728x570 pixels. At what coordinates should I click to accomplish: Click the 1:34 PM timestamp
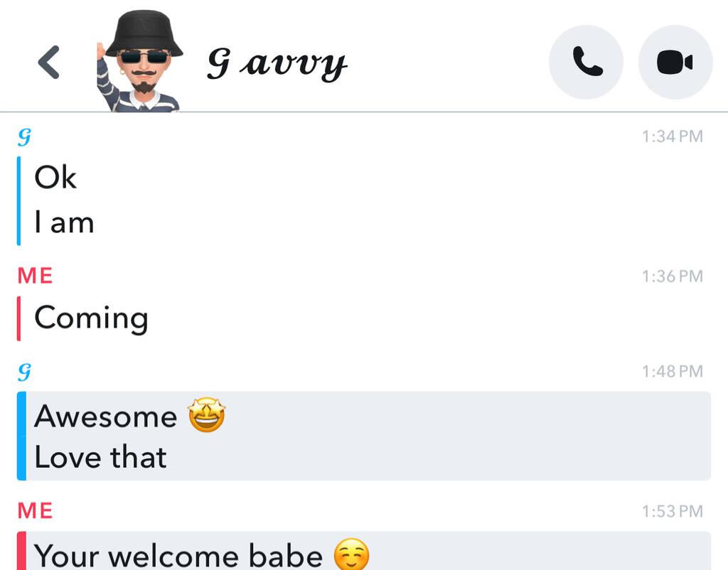[x=673, y=136]
